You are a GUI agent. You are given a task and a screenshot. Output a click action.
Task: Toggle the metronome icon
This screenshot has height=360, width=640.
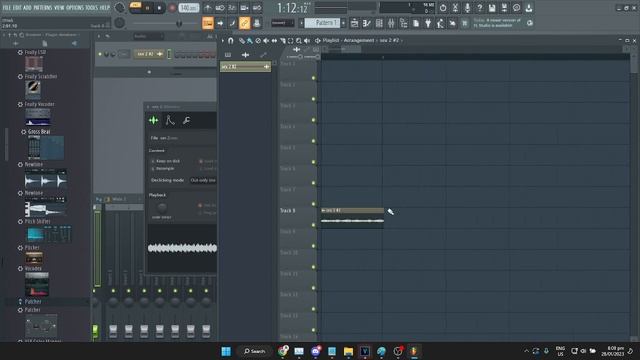[208, 8]
